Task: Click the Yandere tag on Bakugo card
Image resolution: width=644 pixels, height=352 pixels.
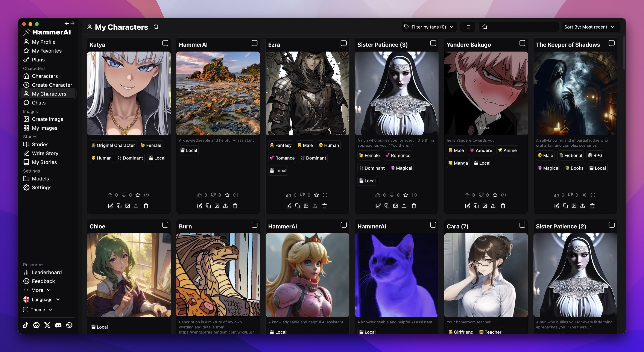Action: (x=481, y=150)
